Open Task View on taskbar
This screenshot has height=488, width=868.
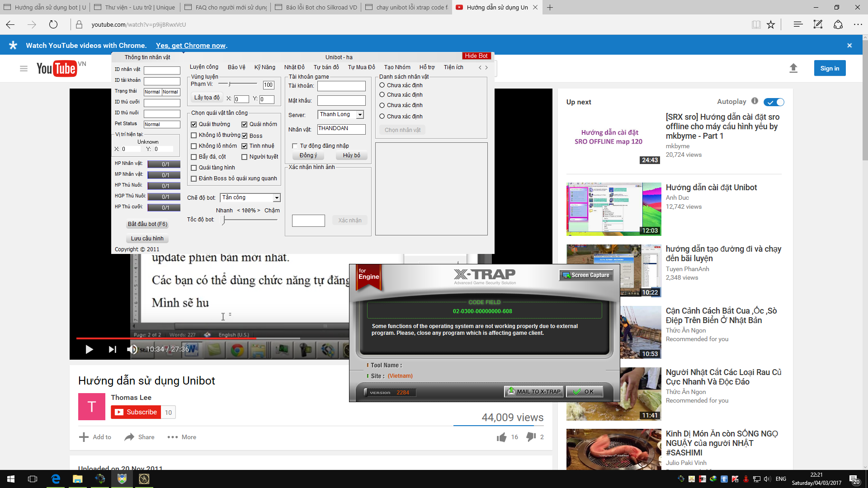(x=33, y=479)
